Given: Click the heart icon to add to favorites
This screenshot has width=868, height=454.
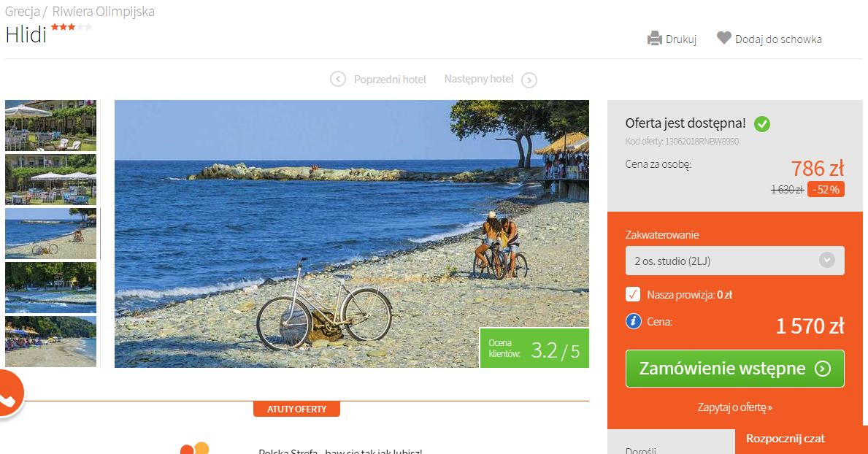Looking at the screenshot, I should point(723,38).
